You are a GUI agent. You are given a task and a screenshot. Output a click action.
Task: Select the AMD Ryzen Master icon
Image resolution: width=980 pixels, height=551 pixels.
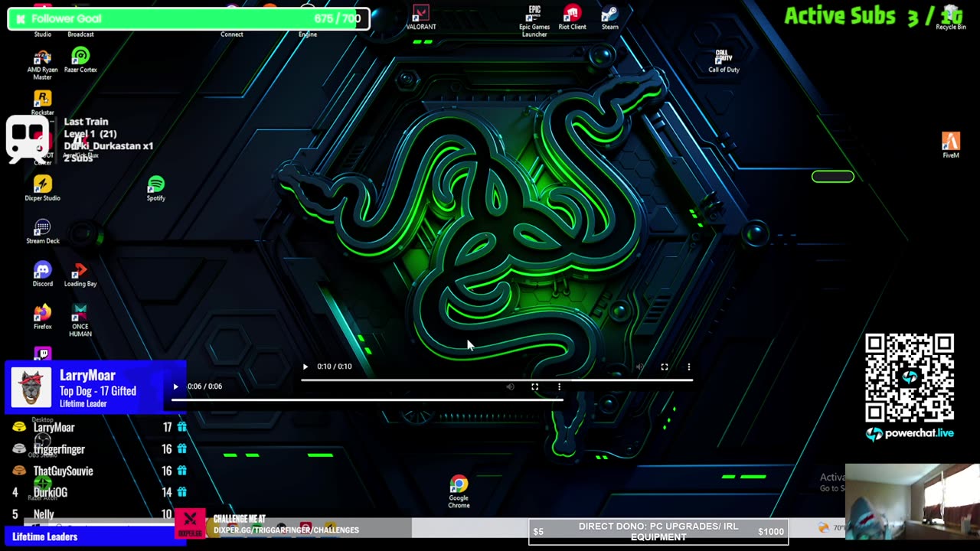click(x=43, y=65)
